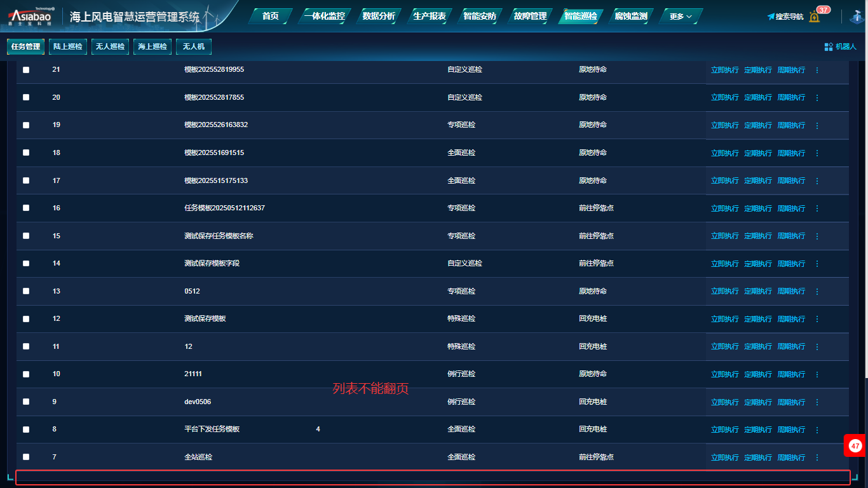Expand the three-dot options for row 18

(x=817, y=153)
